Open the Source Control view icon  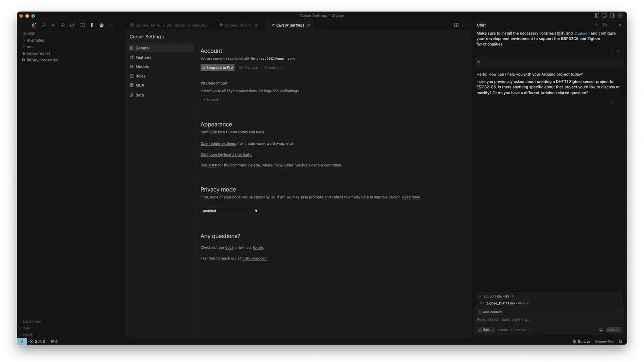click(x=53, y=25)
